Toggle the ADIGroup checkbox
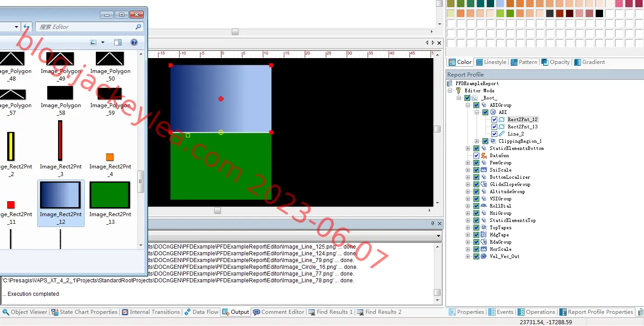 (476, 105)
